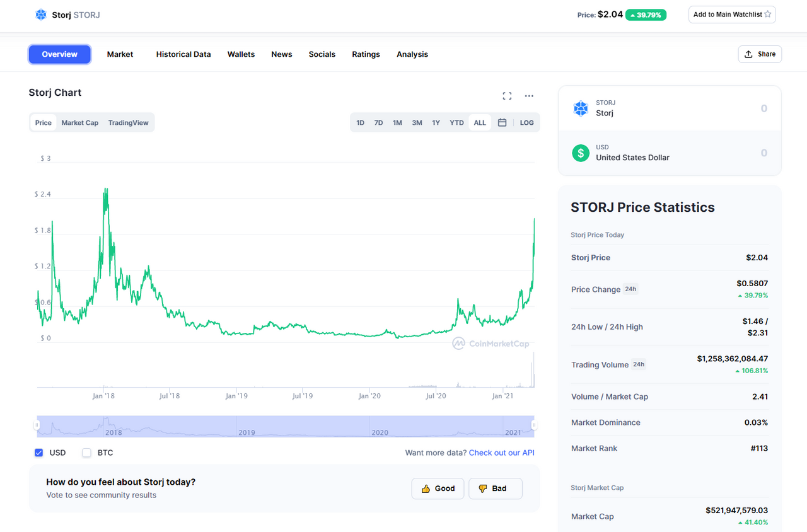Click the right handle of range slider
Image resolution: width=807 pixels, height=532 pixels.
click(x=535, y=426)
